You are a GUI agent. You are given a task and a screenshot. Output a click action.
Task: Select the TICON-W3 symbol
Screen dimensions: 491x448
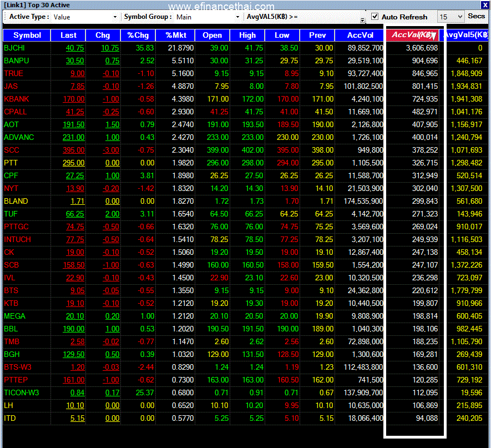(22, 393)
